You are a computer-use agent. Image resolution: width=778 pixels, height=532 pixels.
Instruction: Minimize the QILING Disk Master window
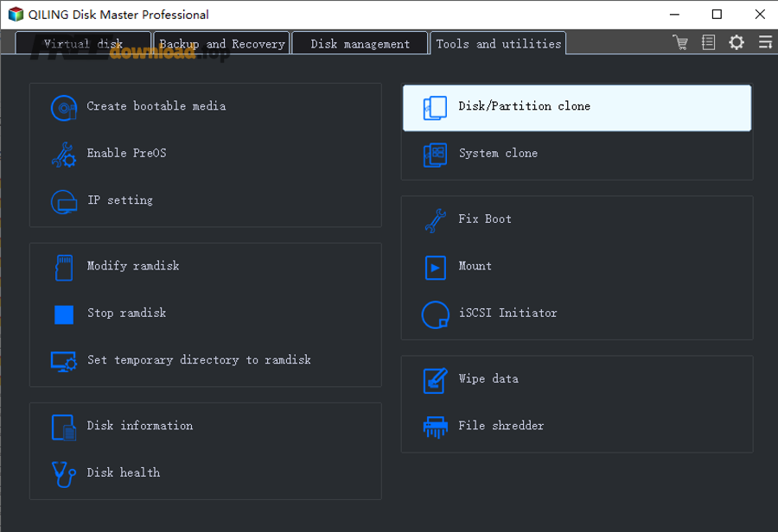[674, 15]
